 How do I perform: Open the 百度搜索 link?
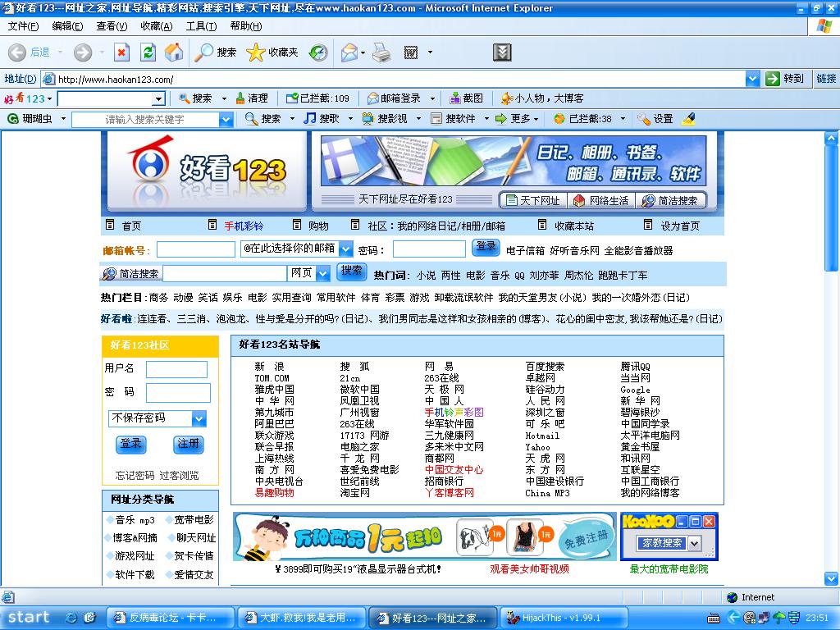coord(545,367)
